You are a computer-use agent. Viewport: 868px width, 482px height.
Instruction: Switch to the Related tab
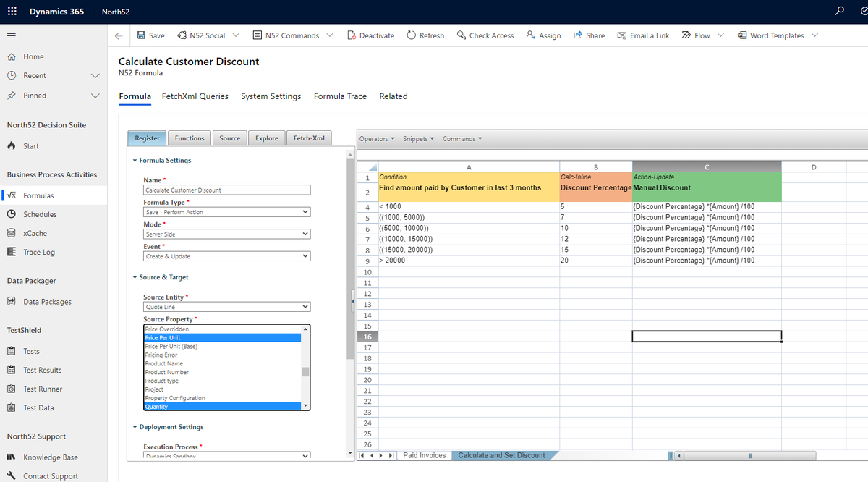(393, 96)
